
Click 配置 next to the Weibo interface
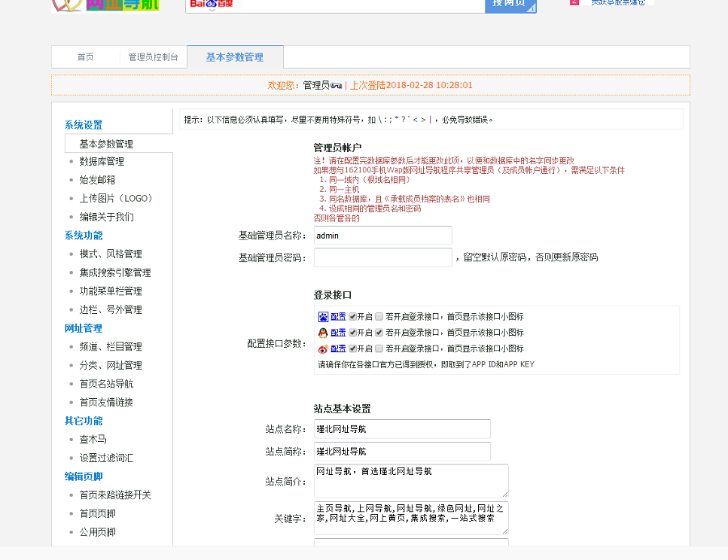pos(337,350)
